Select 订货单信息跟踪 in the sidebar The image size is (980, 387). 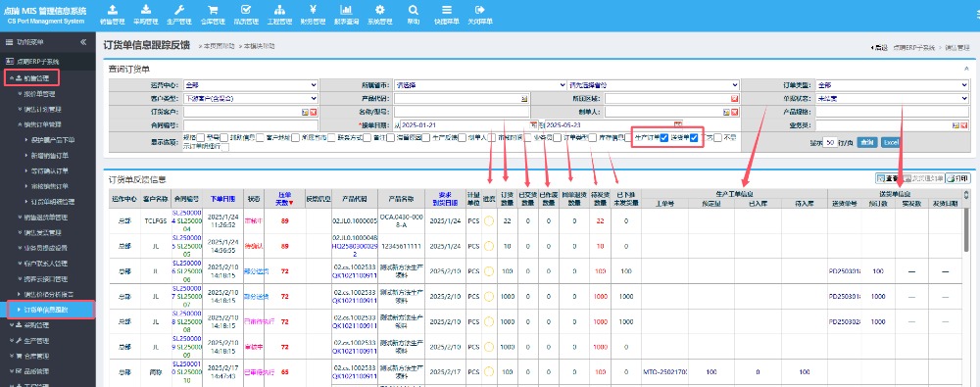pos(51,310)
